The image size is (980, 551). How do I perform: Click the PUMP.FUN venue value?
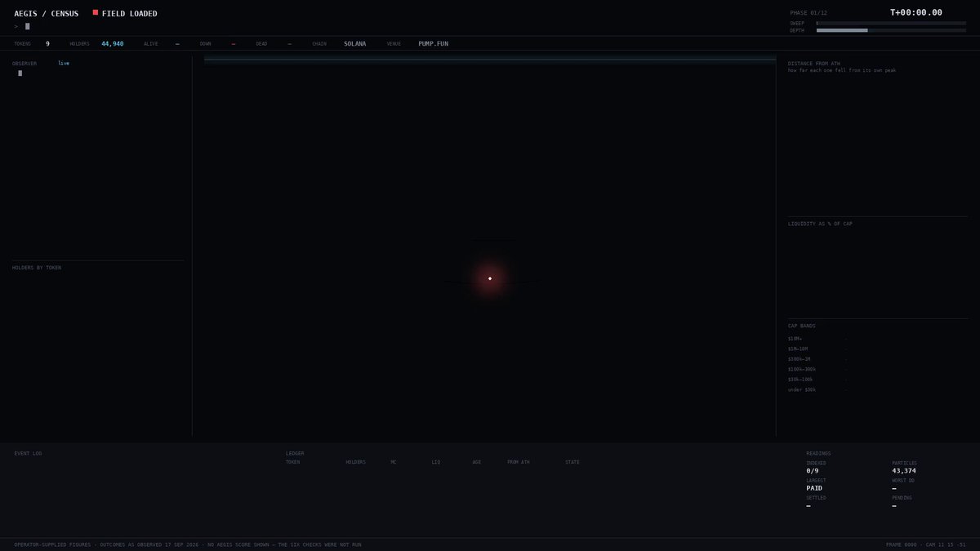(x=434, y=43)
